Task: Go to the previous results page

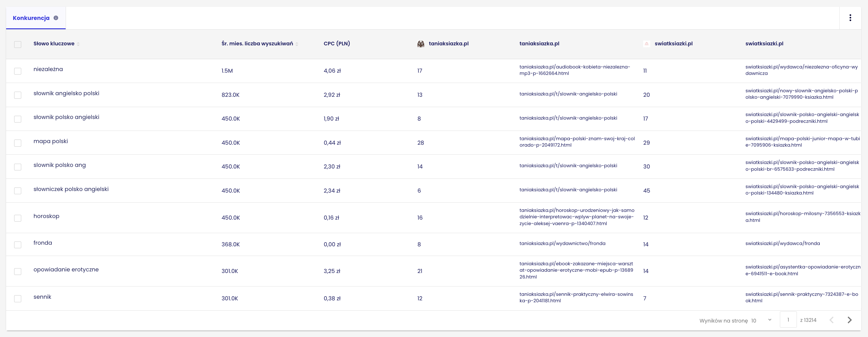Action: click(831, 320)
